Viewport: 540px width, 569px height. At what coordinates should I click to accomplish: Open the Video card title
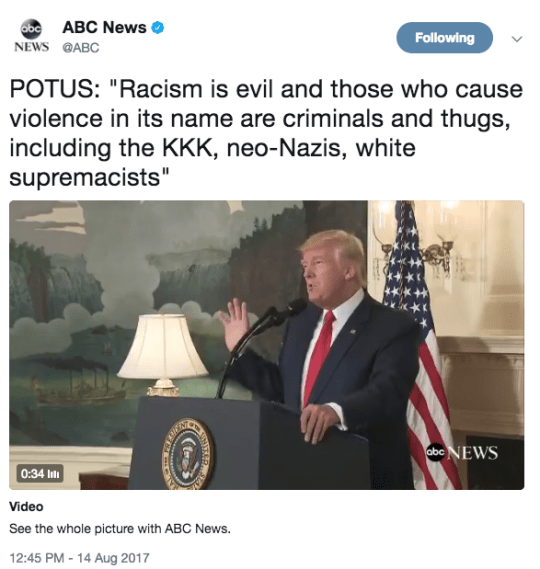pyautogui.click(x=26, y=507)
